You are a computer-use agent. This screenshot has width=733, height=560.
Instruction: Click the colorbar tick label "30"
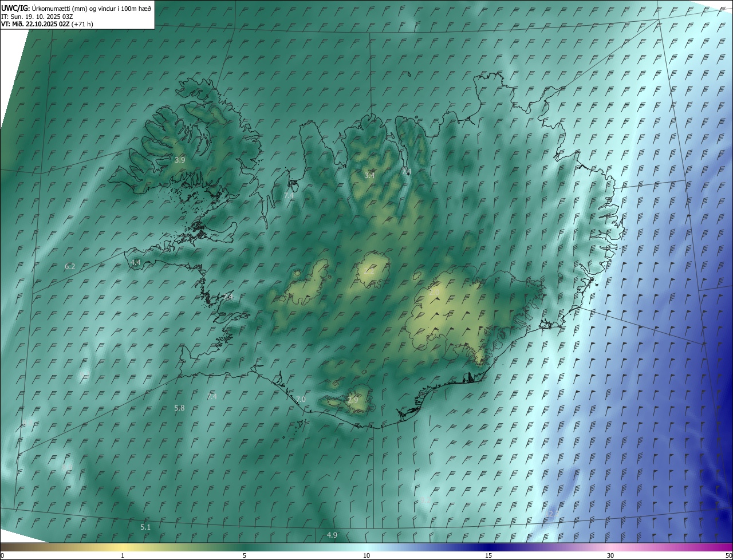[x=610, y=555]
